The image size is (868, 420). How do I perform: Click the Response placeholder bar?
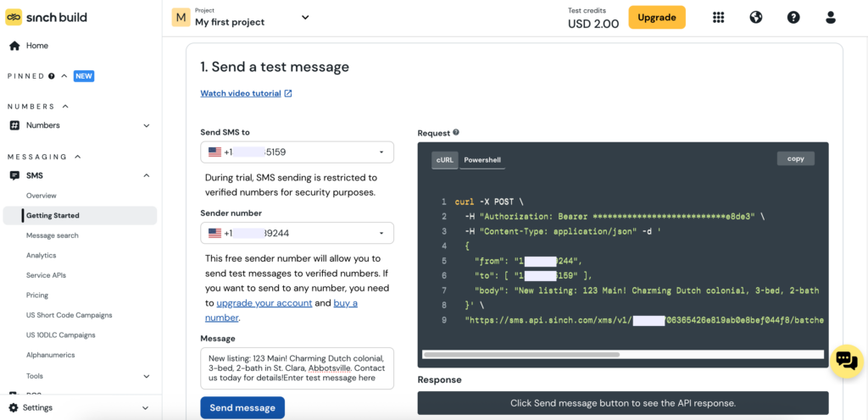coord(623,403)
